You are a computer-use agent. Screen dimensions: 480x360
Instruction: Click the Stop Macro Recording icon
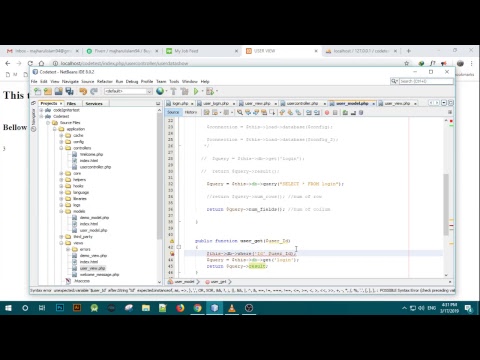[335, 113]
